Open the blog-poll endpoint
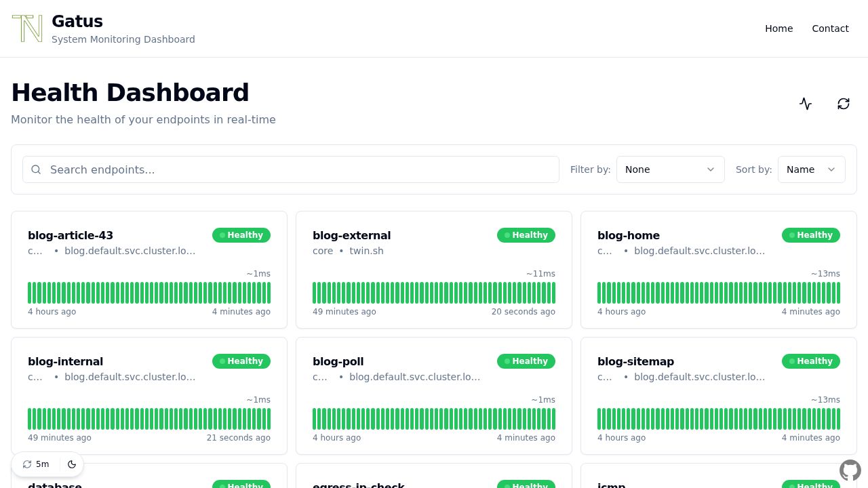The image size is (868, 488). coord(338,361)
